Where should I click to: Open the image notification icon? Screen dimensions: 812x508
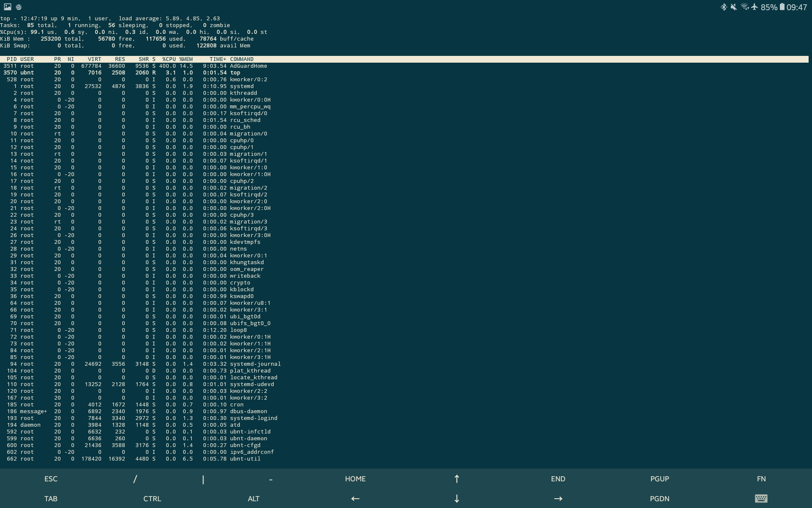[x=8, y=7]
